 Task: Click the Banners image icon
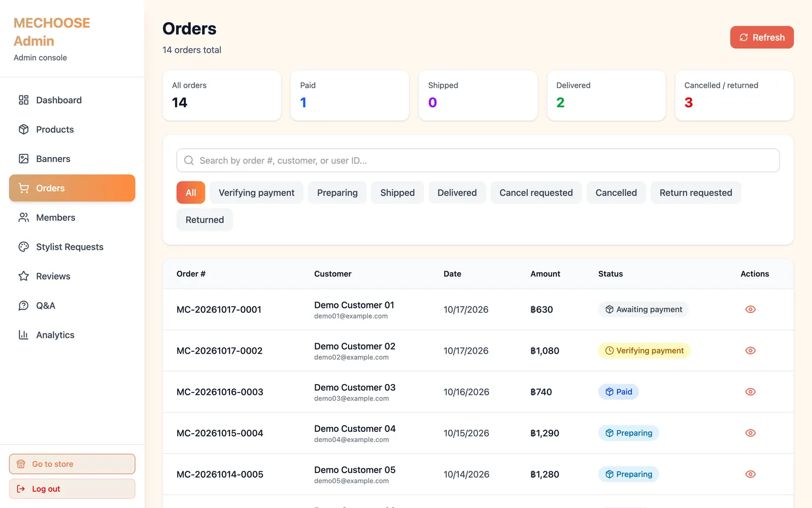23,159
